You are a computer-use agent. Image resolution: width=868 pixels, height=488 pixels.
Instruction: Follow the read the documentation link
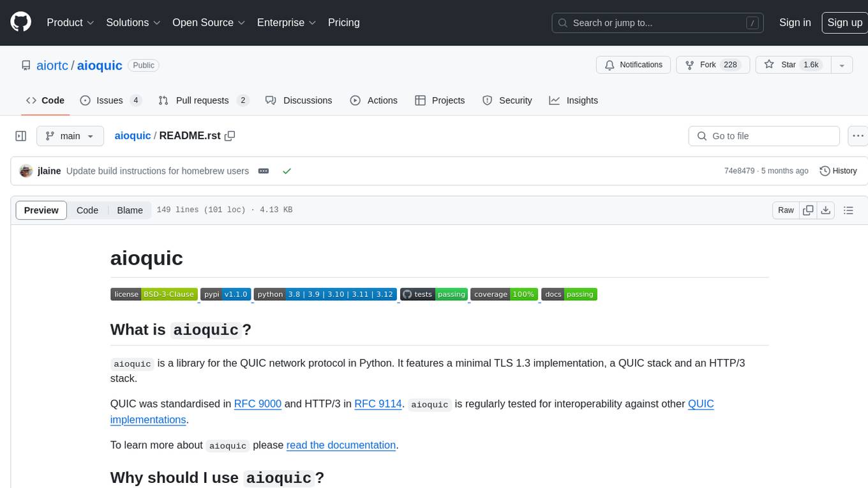click(x=341, y=445)
